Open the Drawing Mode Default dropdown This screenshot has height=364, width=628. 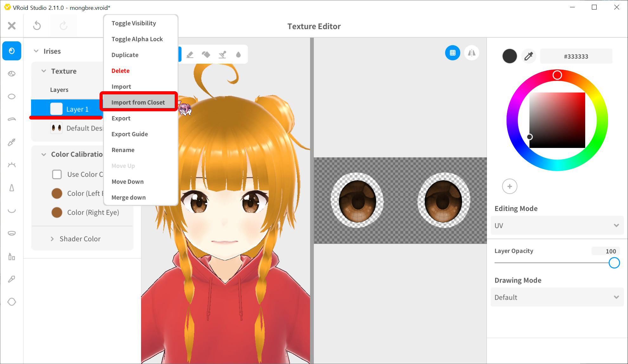[557, 297]
